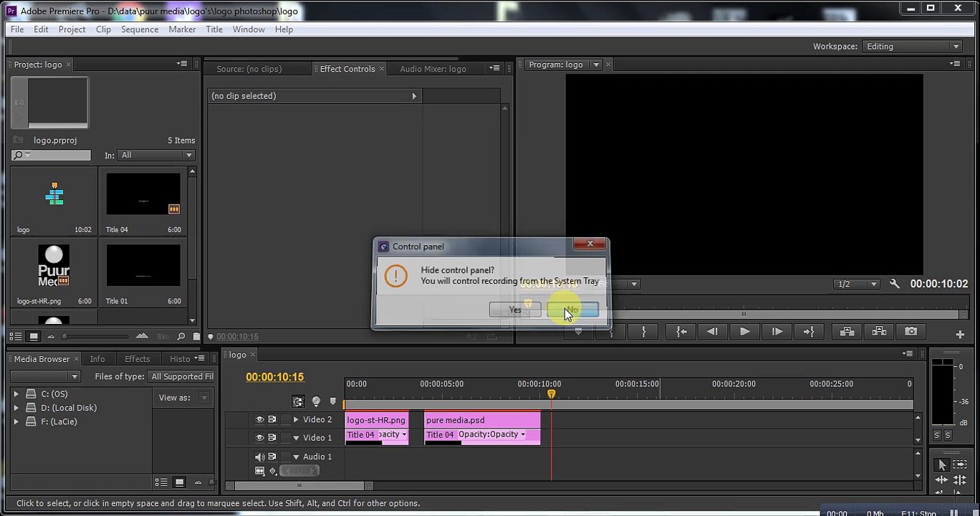Screen dimensions: 980x516
Task: Switch to the Source (no clips) tab
Action: point(249,69)
